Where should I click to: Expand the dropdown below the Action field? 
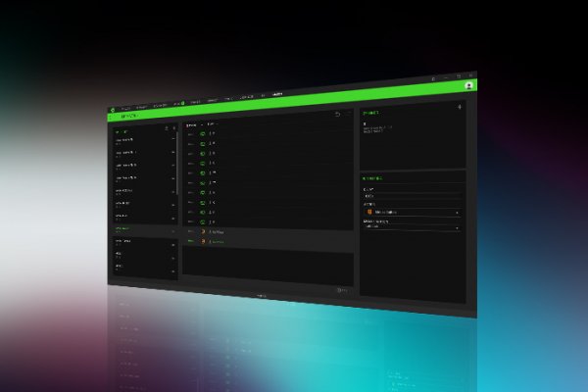(x=412, y=226)
